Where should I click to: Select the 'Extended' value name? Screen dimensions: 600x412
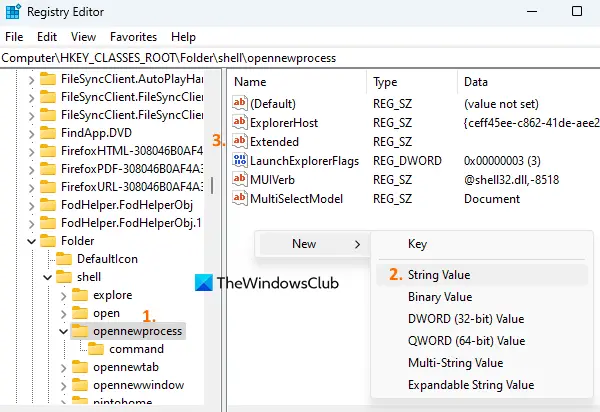[274, 142]
